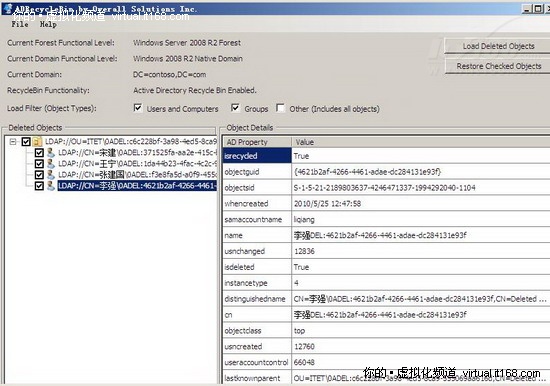Click Load Deleted Objects button

click(498, 46)
